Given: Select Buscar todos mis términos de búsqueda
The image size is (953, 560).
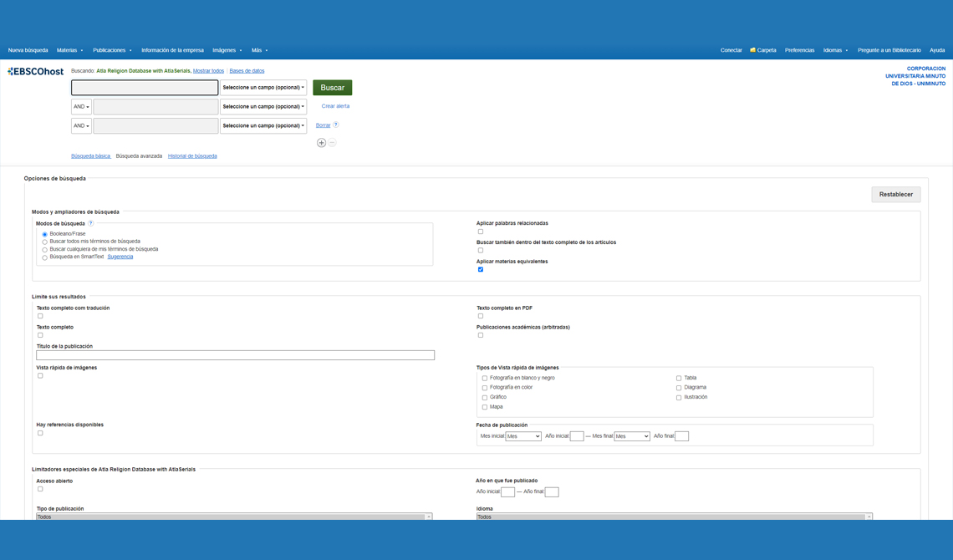Looking at the screenshot, I should pyautogui.click(x=44, y=242).
